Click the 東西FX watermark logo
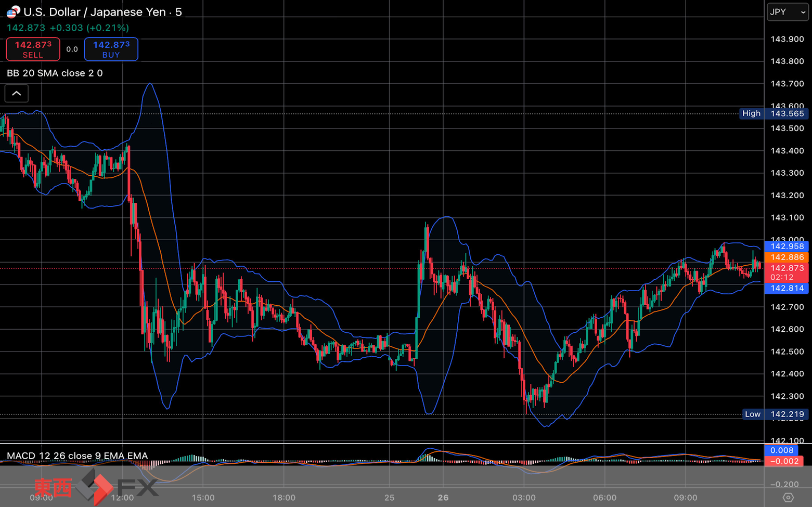This screenshot has height=507, width=812. pos(96,487)
